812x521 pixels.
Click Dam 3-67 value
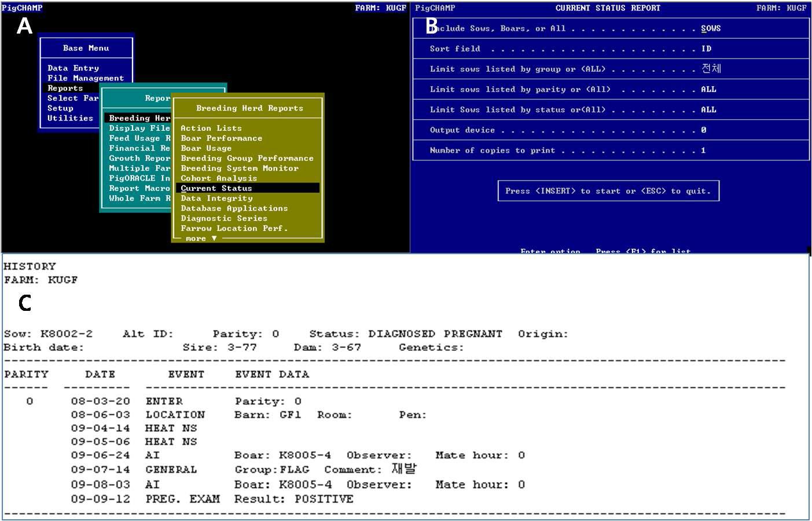point(346,347)
